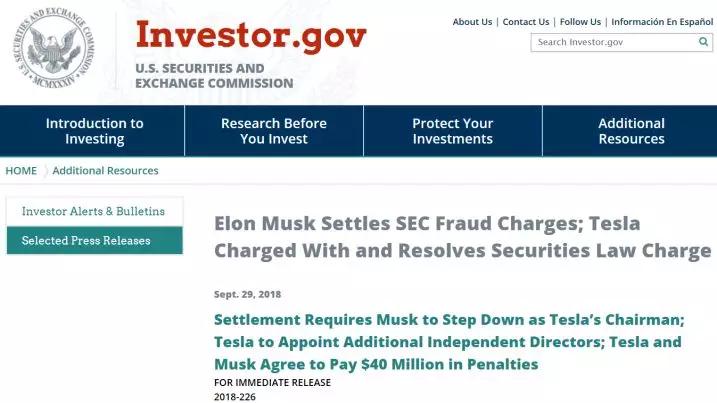Screen dimensions: 717x403
Task: Switch to Información En Español
Action: (662, 22)
